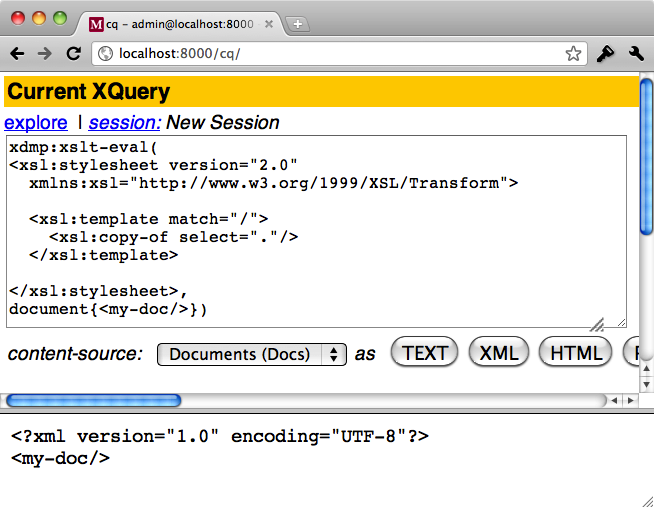Open the wrench settings menu
This screenshot has width=654, height=508.
click(636, 54)
